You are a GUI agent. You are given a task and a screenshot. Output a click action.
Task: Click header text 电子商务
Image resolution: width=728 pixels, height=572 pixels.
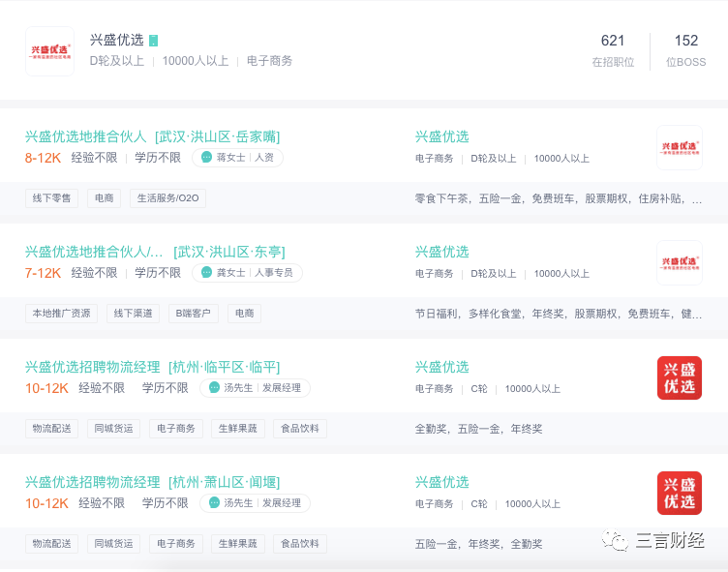click(269, 61)
